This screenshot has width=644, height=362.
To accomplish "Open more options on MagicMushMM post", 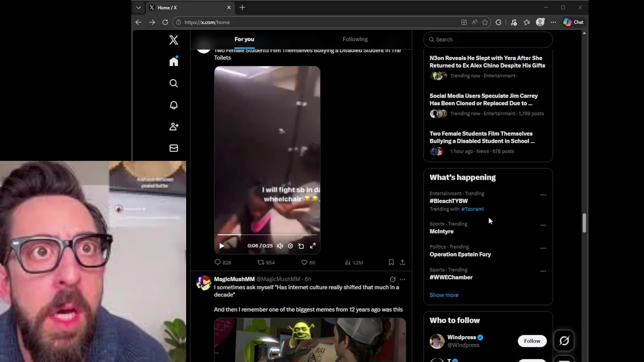I will click(402, 279).
